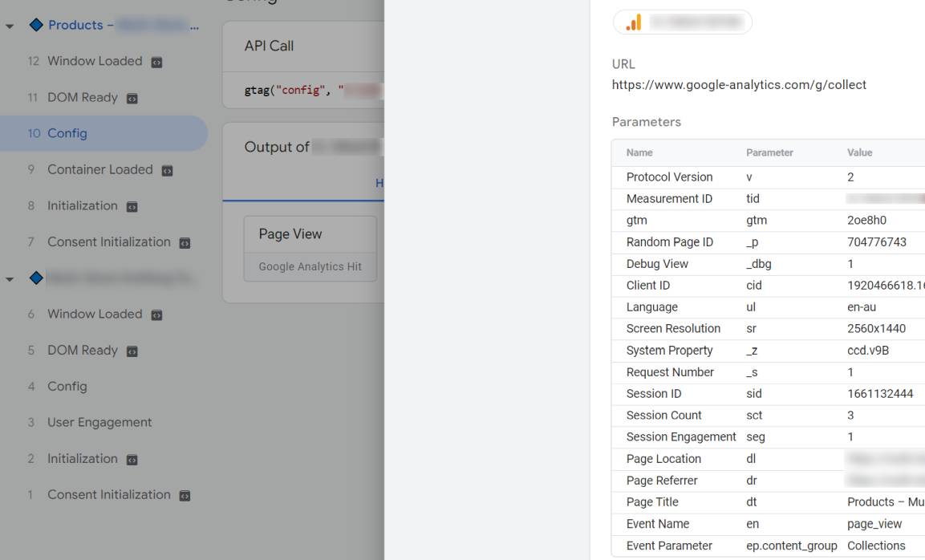The width and height of the screenshot is (925, 560).
Task: Click the Session ID value 1661132444
Action: tap(880, 394)
